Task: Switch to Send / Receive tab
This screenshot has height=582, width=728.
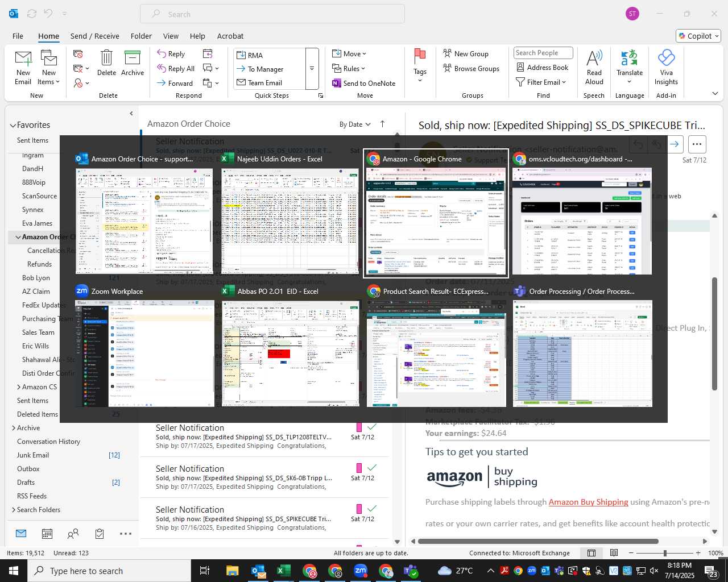Action: tap(95, 36)
